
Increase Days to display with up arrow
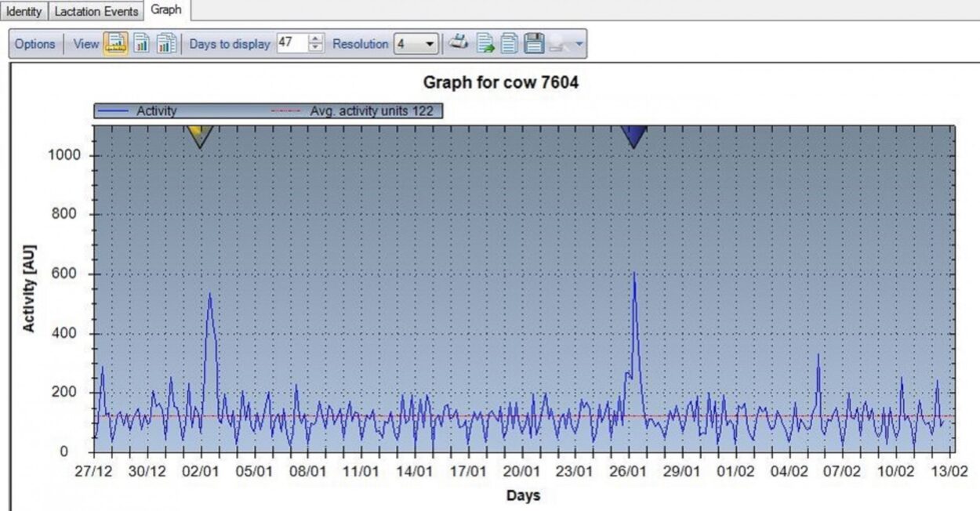coord(315,40)
